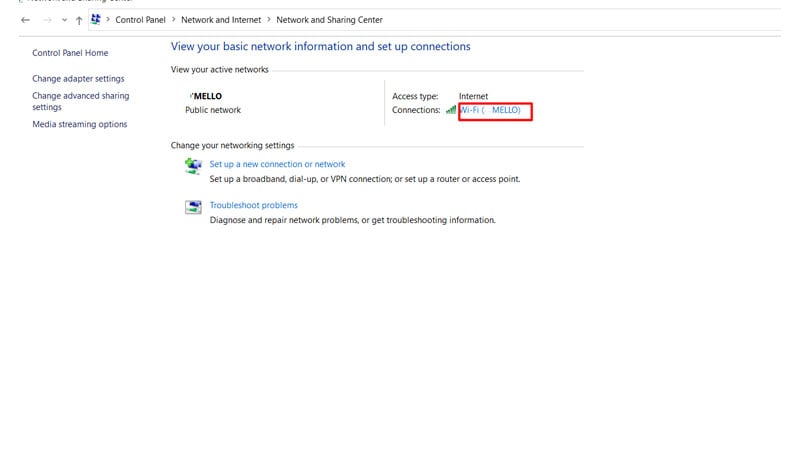The height and width of the screenshot is (450, 800).
Task: Expand the chevron after Control Panel breadcrumb
Action: coord(173,19)
